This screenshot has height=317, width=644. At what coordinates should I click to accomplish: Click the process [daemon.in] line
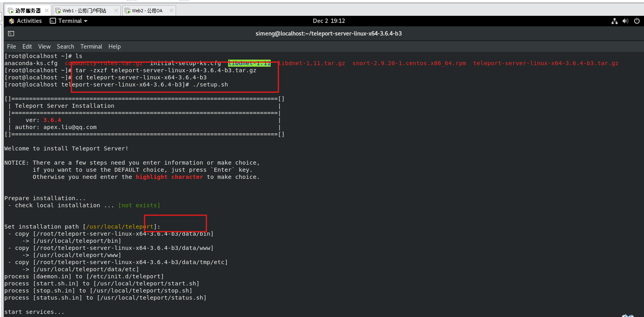coord(84,276)
